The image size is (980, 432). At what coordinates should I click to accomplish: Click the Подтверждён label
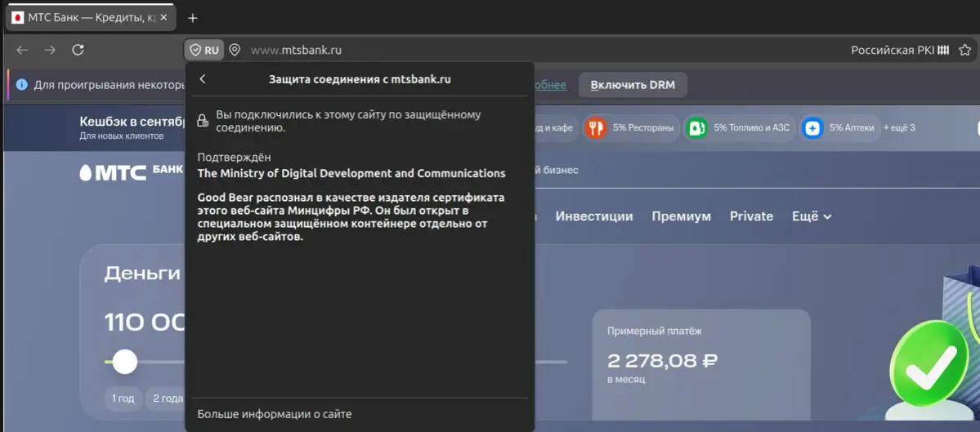click(x=235, y=158)
